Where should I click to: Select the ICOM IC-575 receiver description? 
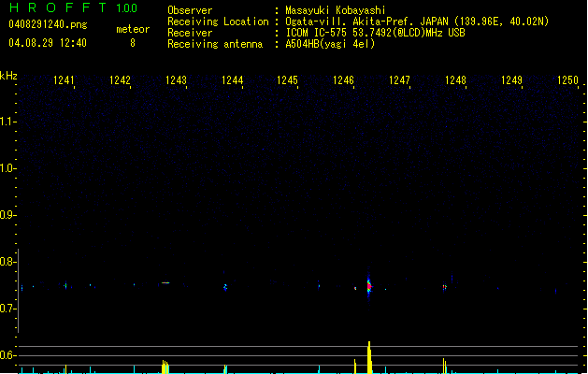tap(375, 33)
